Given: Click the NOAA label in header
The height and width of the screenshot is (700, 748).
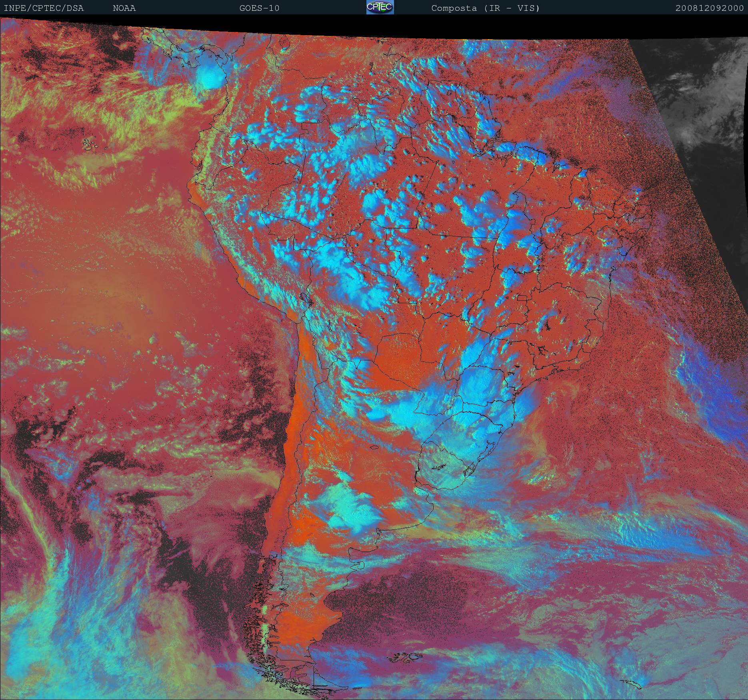Looking at the screenshot, I should (x=124, y=8).
